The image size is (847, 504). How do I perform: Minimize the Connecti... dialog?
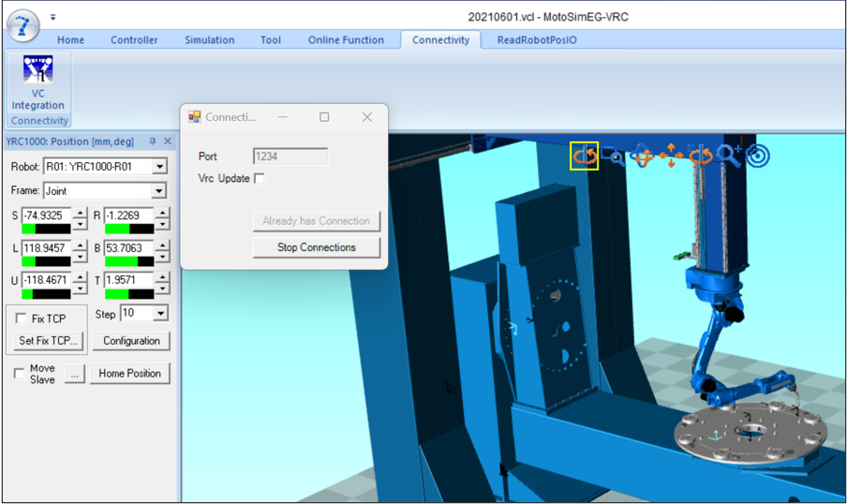click(283, 117)
